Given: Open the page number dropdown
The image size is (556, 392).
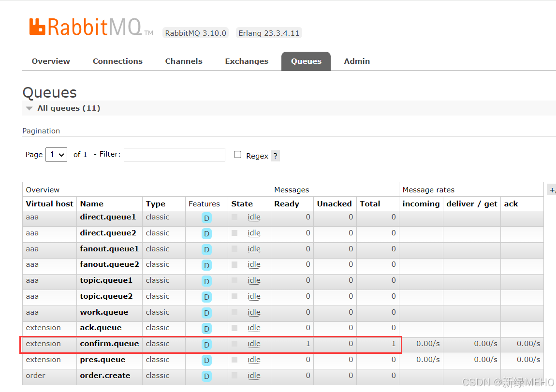Looking at the screenshot, I should tap(56, 155).
